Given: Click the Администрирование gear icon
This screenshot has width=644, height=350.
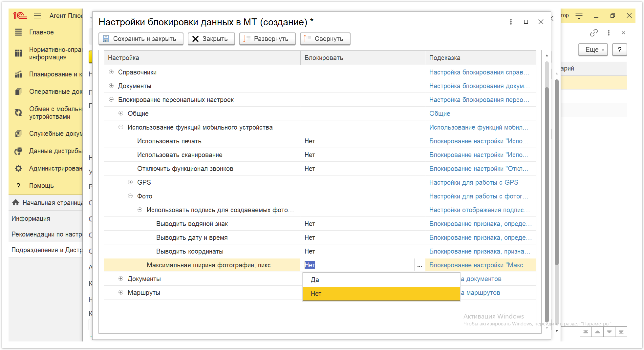Looking at the screenshot, I should coord(18,168).
